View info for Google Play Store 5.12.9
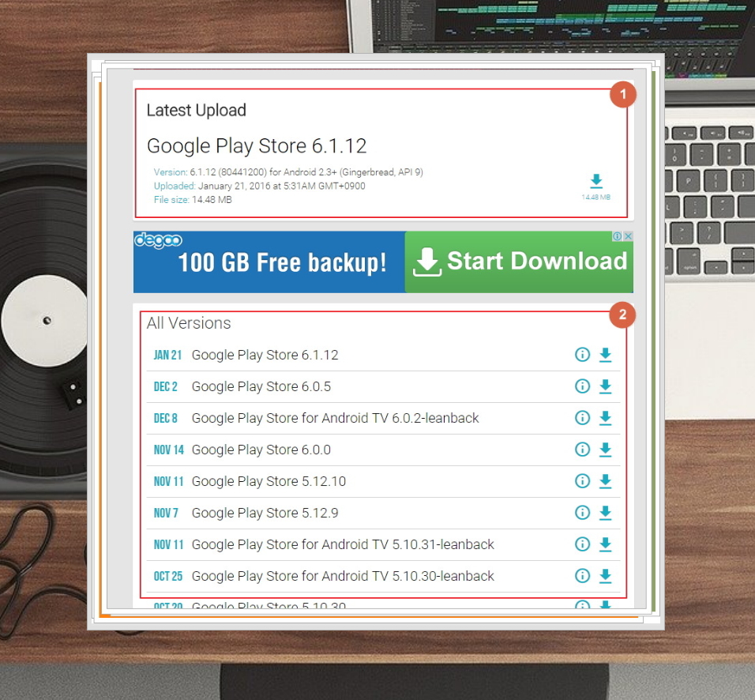755x700 pixels. (582, 513)
